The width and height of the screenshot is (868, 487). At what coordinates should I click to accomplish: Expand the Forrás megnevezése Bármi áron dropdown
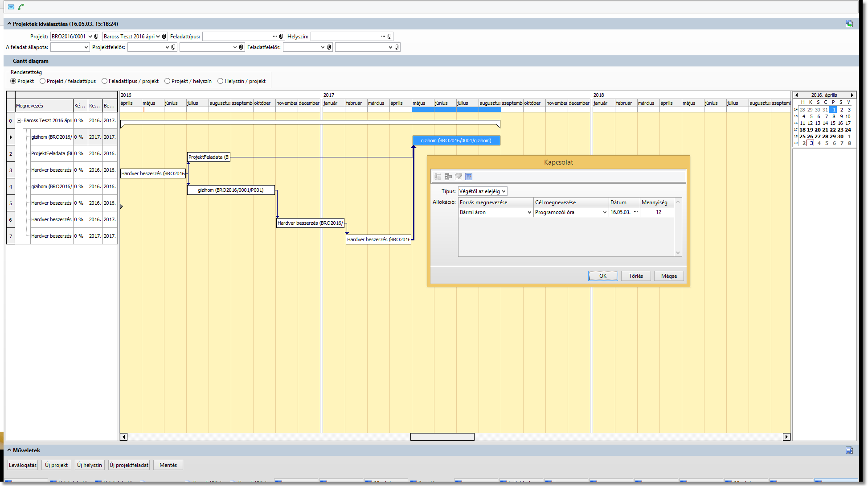click(529, 212)
